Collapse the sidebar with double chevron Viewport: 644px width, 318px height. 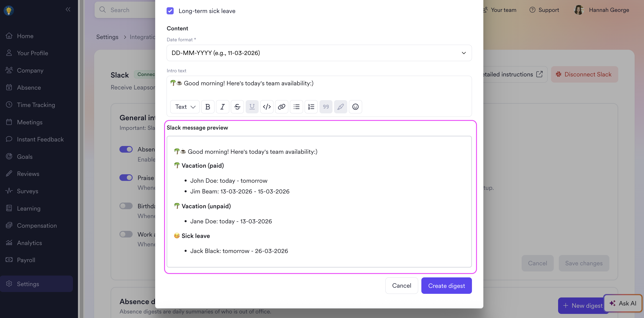(68, 10)
